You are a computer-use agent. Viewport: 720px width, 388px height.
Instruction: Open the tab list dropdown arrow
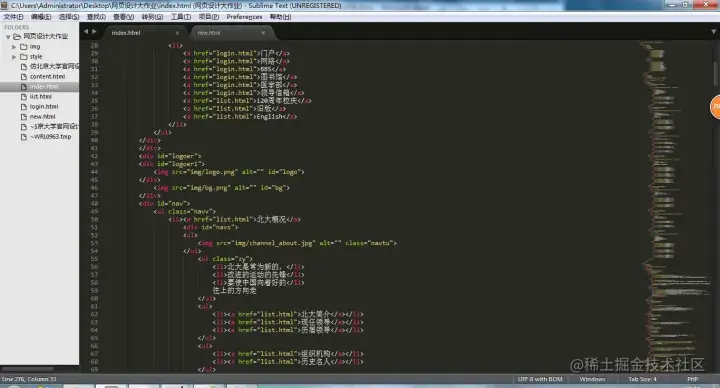tap(713, 32)
